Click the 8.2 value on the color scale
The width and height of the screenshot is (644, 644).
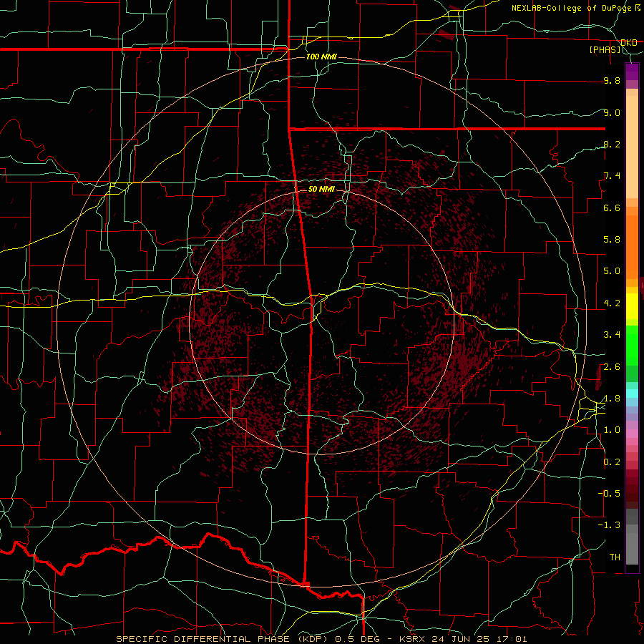pos(612,144)
